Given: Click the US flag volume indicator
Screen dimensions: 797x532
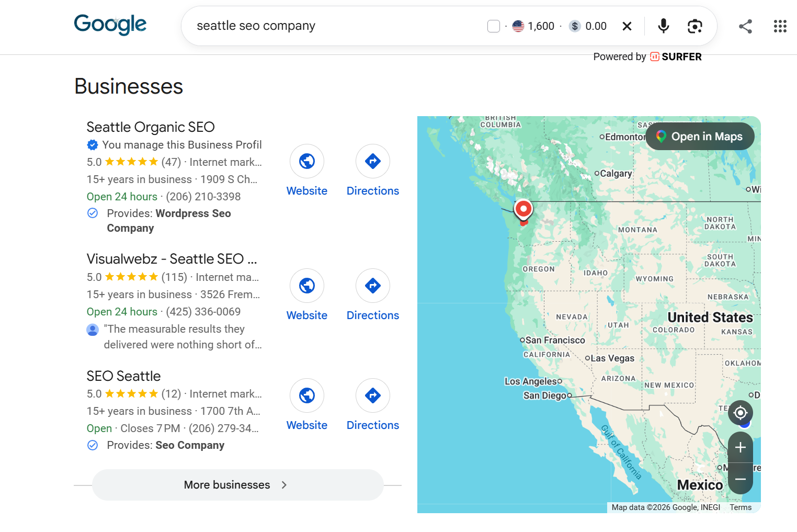Looking at the screenshot, I should [518, 26].
